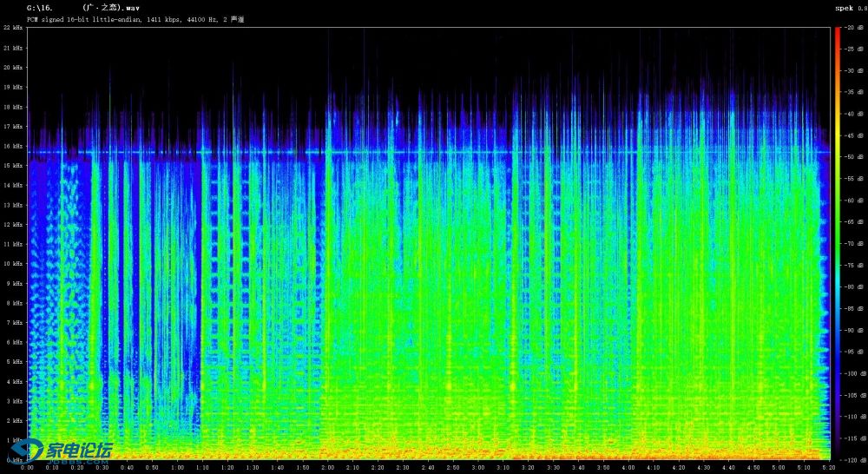
Task: Pick the 3 kHz frequency label
Action: (x=14, y=401)
